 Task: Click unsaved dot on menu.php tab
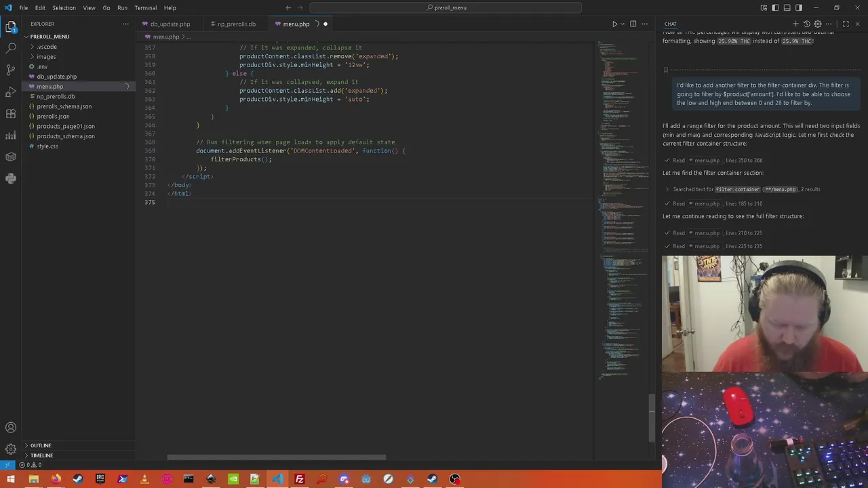click(x=325, y=24)
